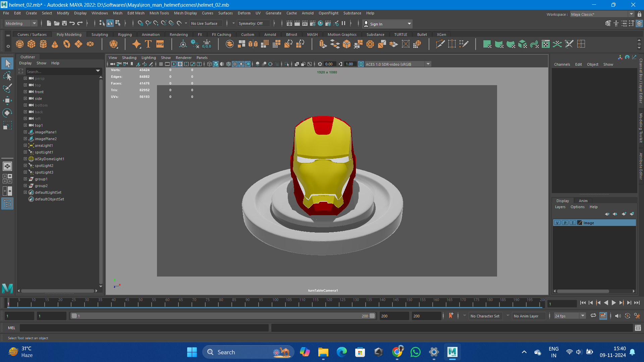The image size is (644, 362).
Task: Toggle loop playback mode button
Action: coord(593,316)
